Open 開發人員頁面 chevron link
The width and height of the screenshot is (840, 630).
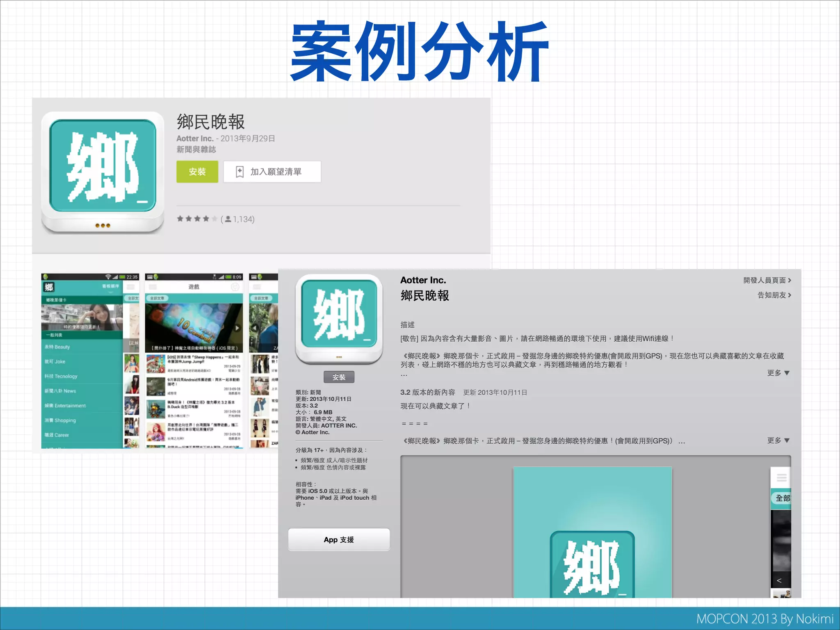click(x=767, y=280)
